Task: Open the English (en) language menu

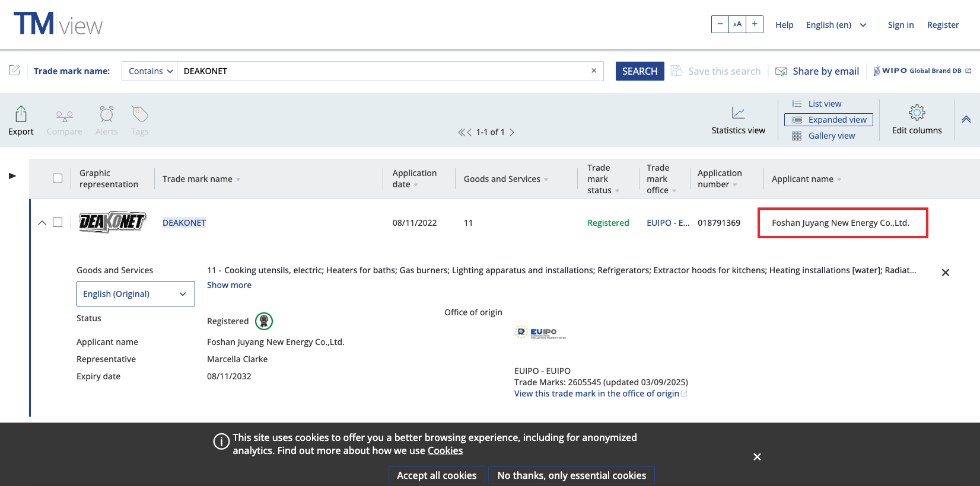Action: pos(836,25)
